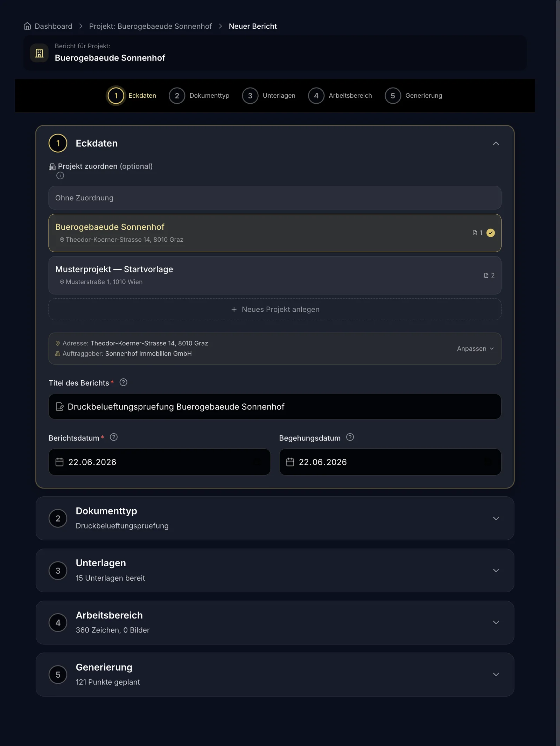This screenshot has width=560, height=746.
Task: Expand the Arbeitsbereich section chevron
Action: coord(496,623)
